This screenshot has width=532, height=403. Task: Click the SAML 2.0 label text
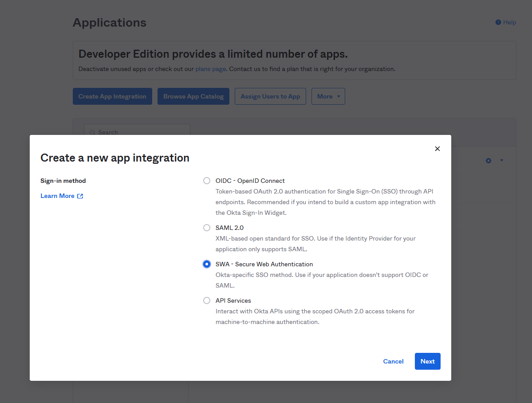(229, 228)
